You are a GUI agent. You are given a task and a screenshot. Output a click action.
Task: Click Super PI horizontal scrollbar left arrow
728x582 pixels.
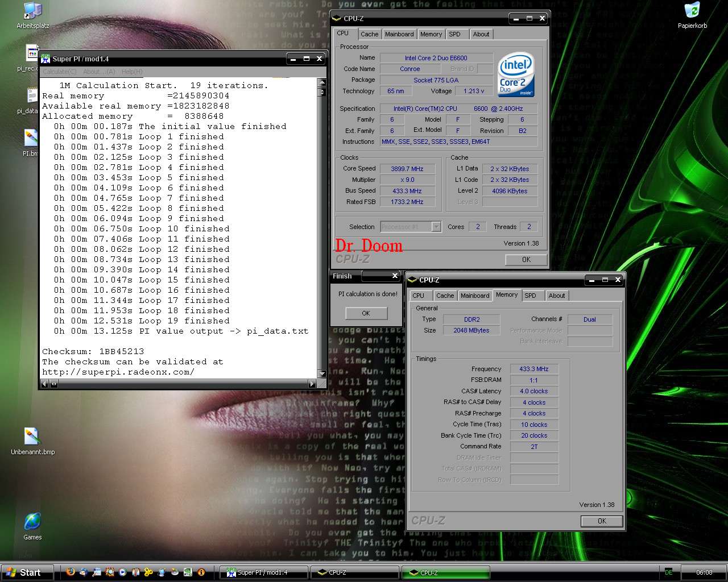pyautogui.click(x=45, y=384)
